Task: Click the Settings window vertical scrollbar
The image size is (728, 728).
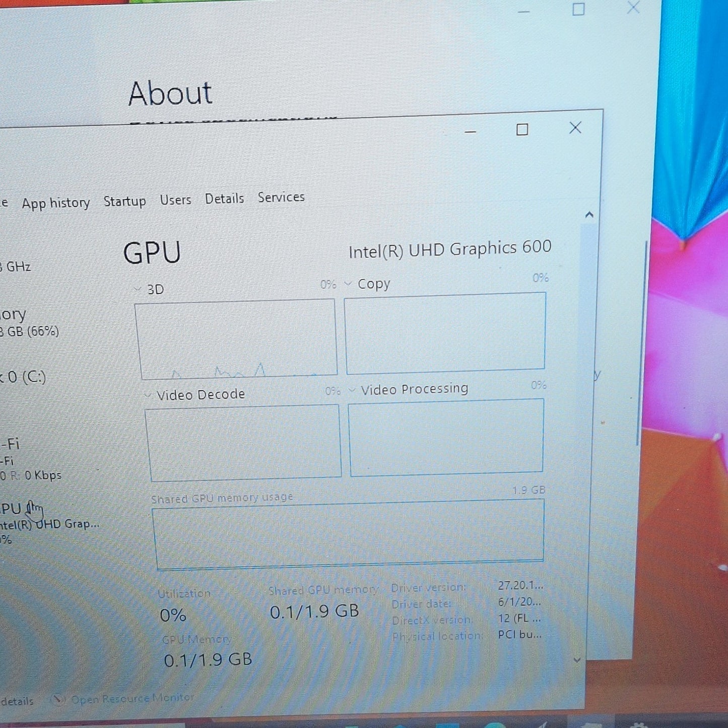Action: [x=643, y=344]
